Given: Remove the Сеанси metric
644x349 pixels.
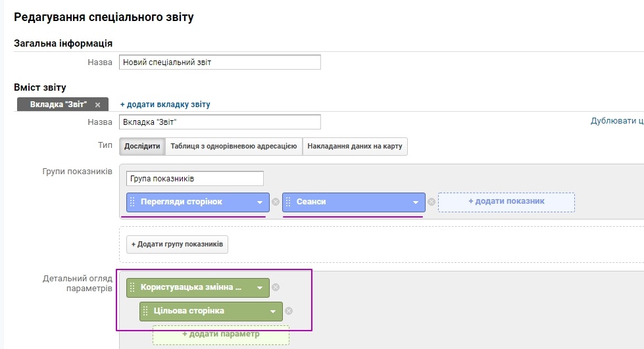Looking at the screenshot, I should coord(432,202).
